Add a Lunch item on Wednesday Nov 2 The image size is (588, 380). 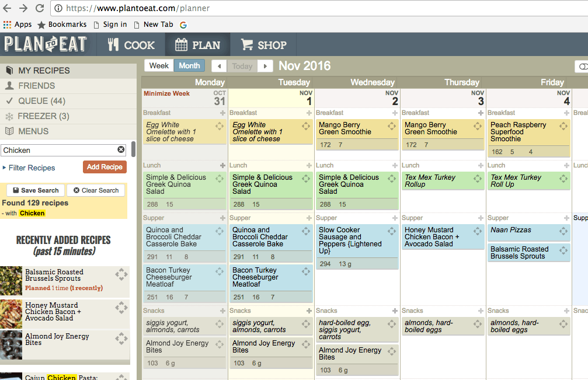click(395, 165)
